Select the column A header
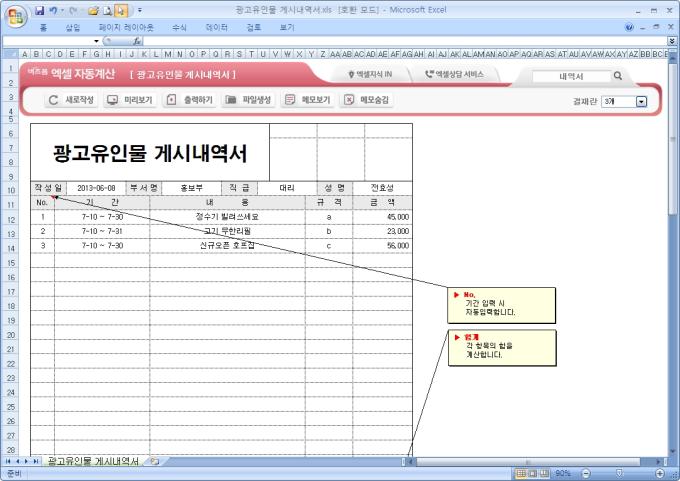The width and height of the screenshot is (680, 481). [x=25, y=54]
